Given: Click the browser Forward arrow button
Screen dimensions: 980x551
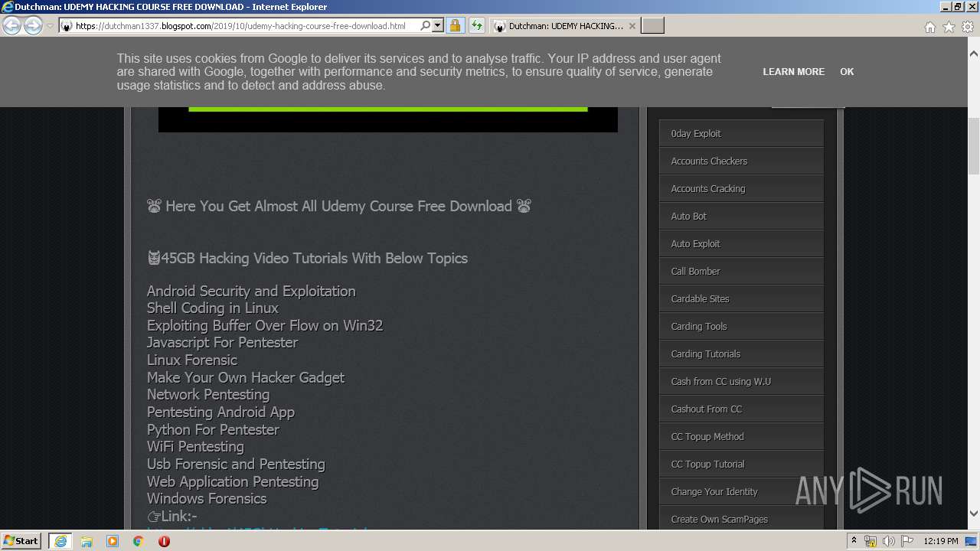Looking at the screenshot, I should click(33, 26).
